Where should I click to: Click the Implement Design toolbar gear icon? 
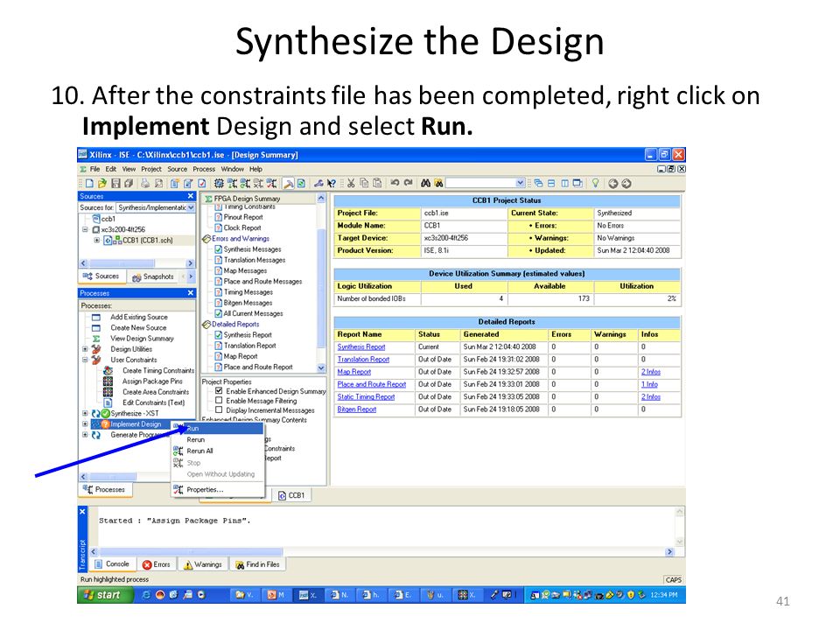point(219,183)
